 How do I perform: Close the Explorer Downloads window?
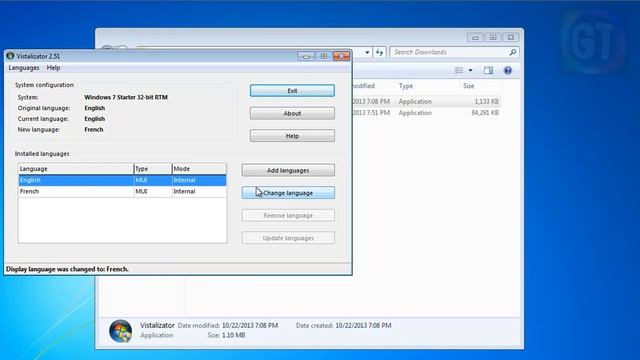click(x=511, y=37)
